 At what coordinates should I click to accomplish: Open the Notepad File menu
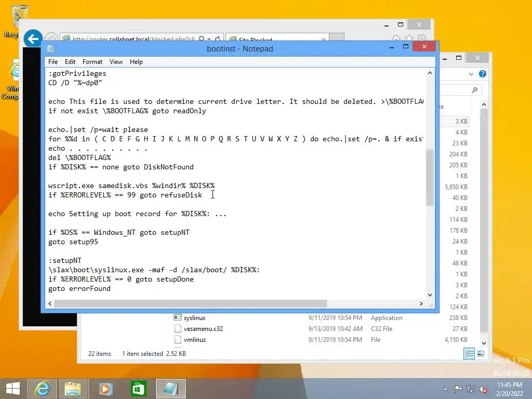point(53,62)
